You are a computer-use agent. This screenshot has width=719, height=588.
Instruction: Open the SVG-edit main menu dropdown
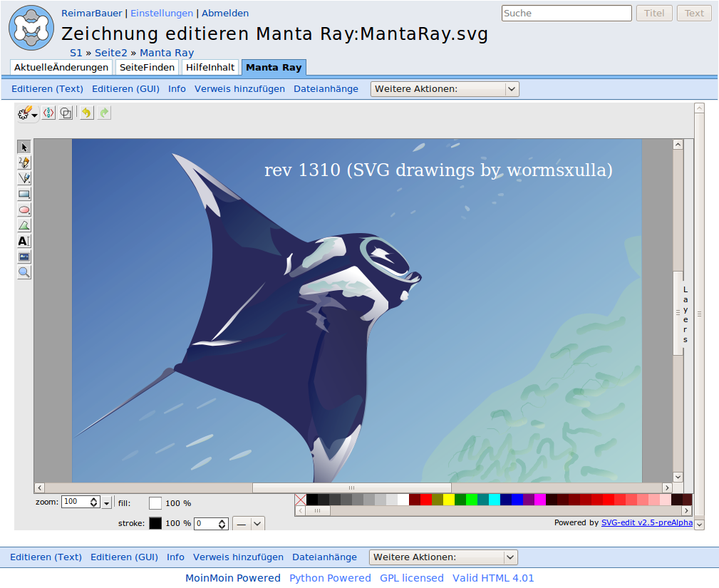point(28,113)
